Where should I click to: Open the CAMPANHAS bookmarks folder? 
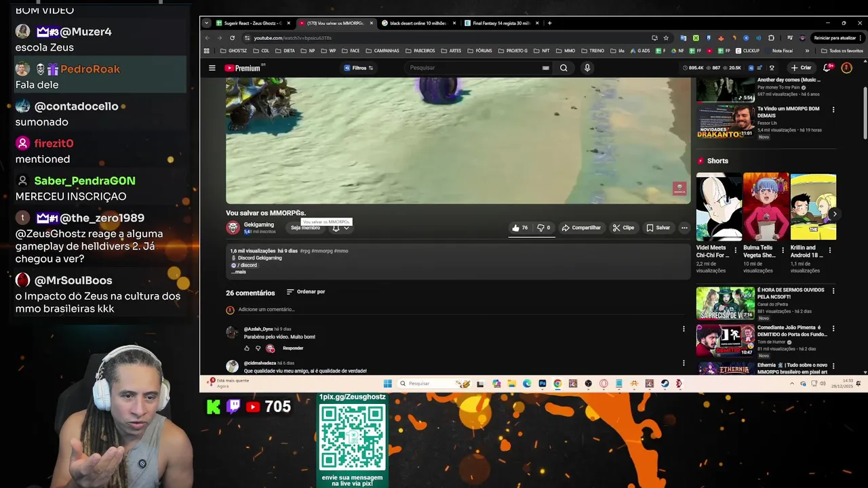382,51
